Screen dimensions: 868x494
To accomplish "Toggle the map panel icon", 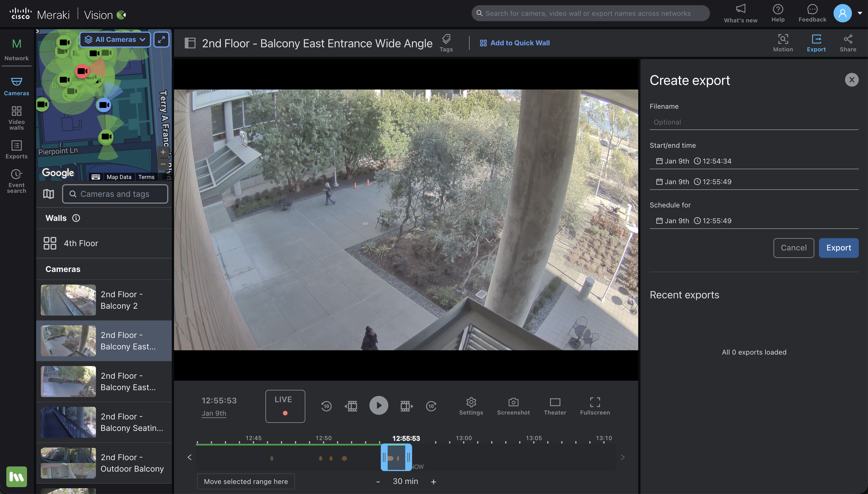I will tap(49, 194).
